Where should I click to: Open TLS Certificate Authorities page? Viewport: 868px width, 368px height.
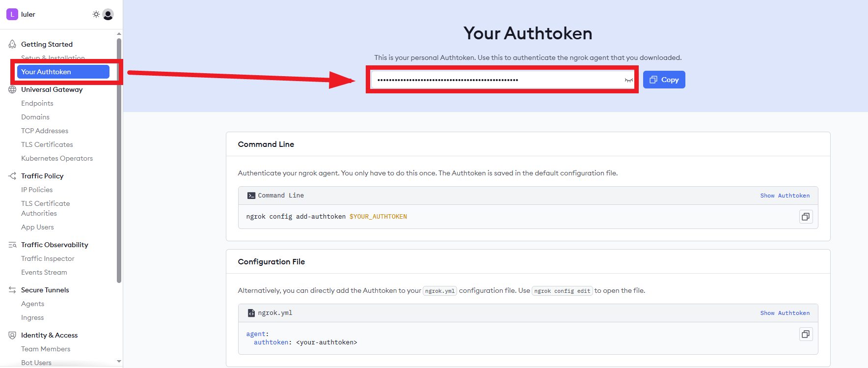click(46, 208)
